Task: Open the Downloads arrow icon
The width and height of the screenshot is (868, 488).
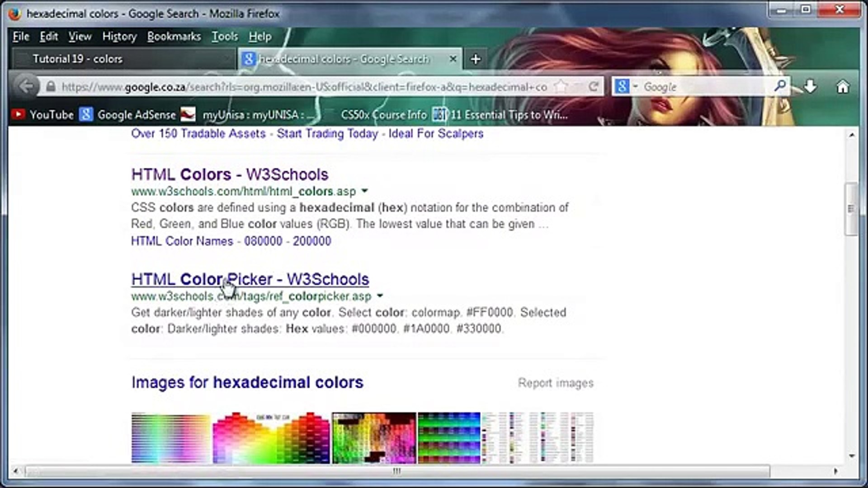Action: coord(811,86)
